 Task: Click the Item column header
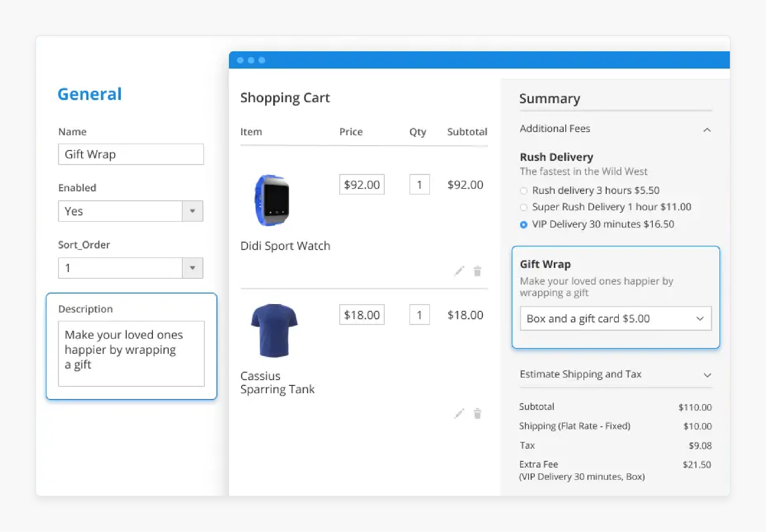[x=251, y=132]
